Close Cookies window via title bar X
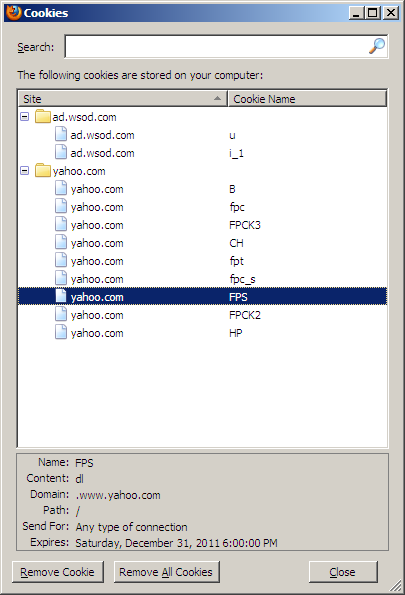 pyautogui.click(x=391, y=13)
